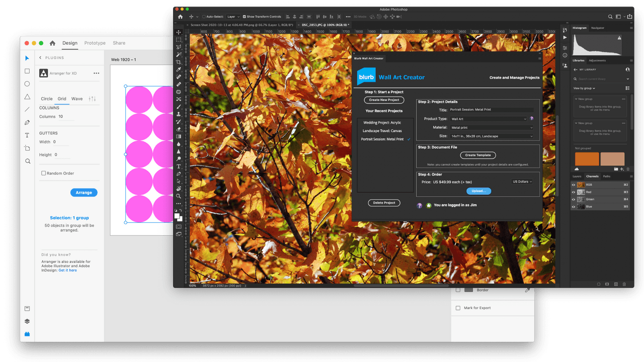This screenshot has height=362, width=644.
Task: Click the Delete Project button
Action: [384, 203]
